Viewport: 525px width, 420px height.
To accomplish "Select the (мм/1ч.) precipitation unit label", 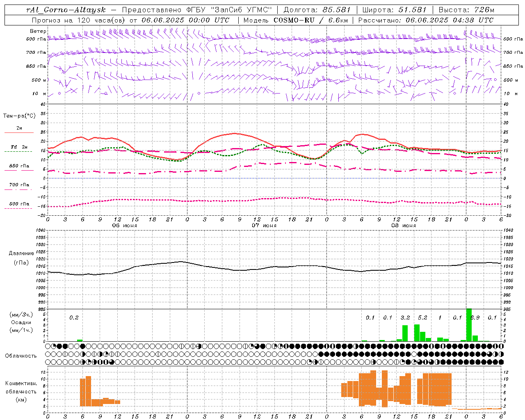I will point(21,330).
